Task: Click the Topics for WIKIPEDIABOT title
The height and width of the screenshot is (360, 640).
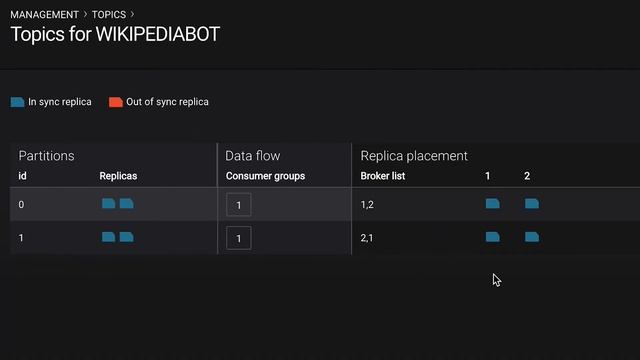Action: tap(115, 34)
